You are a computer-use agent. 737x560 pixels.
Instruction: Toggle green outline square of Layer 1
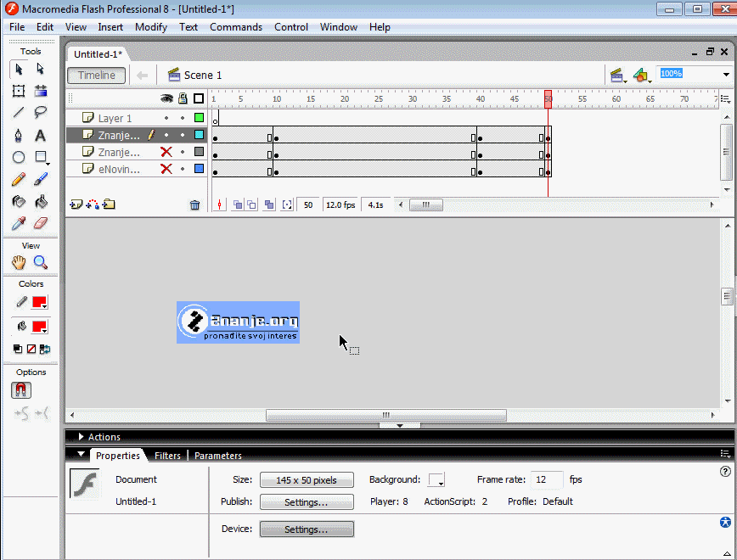199,117
